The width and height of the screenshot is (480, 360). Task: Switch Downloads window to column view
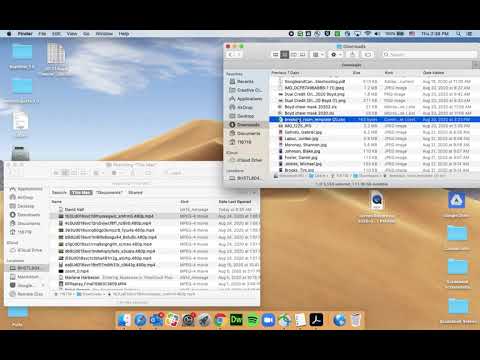[294, 54]
